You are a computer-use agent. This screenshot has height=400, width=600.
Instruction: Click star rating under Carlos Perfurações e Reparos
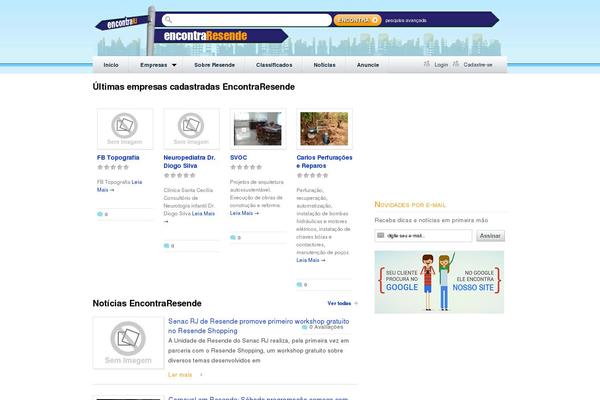click(313, 175)
